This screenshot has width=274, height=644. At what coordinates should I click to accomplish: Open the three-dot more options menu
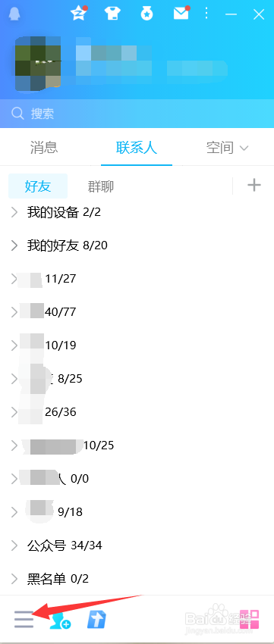coord(206,14)
